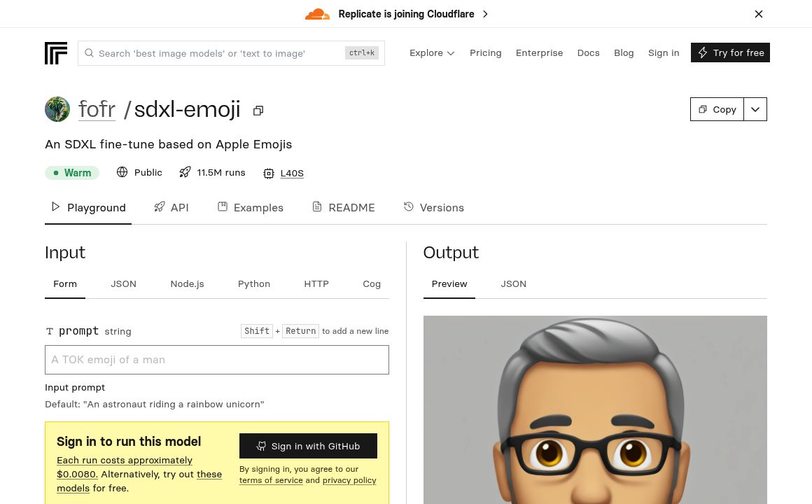
Task: Switch the Output view to JSON
Action: click(x=513, y=283)
